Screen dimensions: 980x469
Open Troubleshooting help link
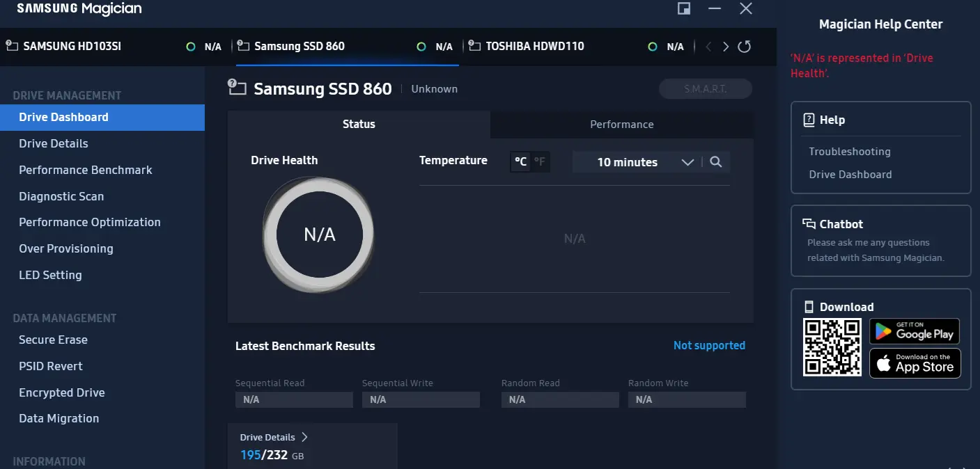[x=849, y=151]
